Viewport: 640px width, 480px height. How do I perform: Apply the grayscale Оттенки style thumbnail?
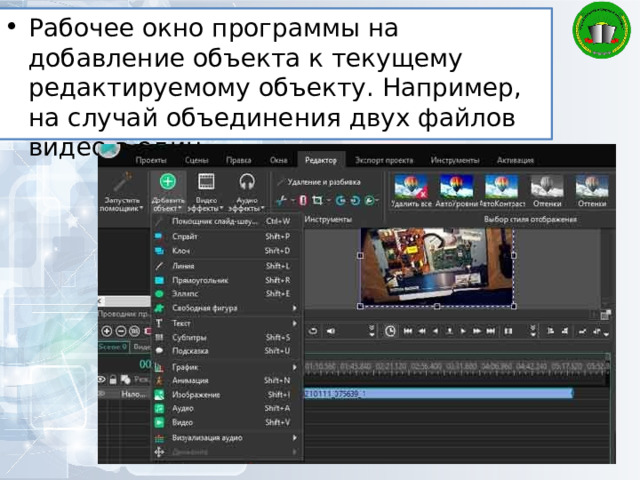tap(547, 191)
